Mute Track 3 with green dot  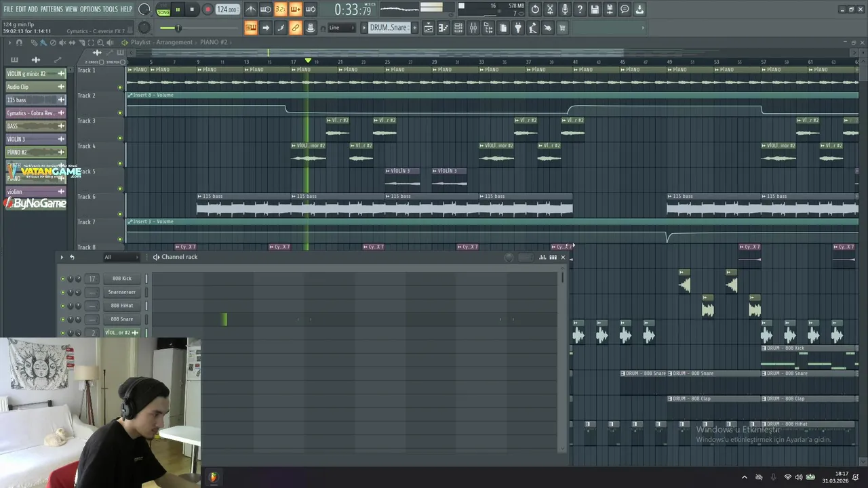click(x=121, y=138)
